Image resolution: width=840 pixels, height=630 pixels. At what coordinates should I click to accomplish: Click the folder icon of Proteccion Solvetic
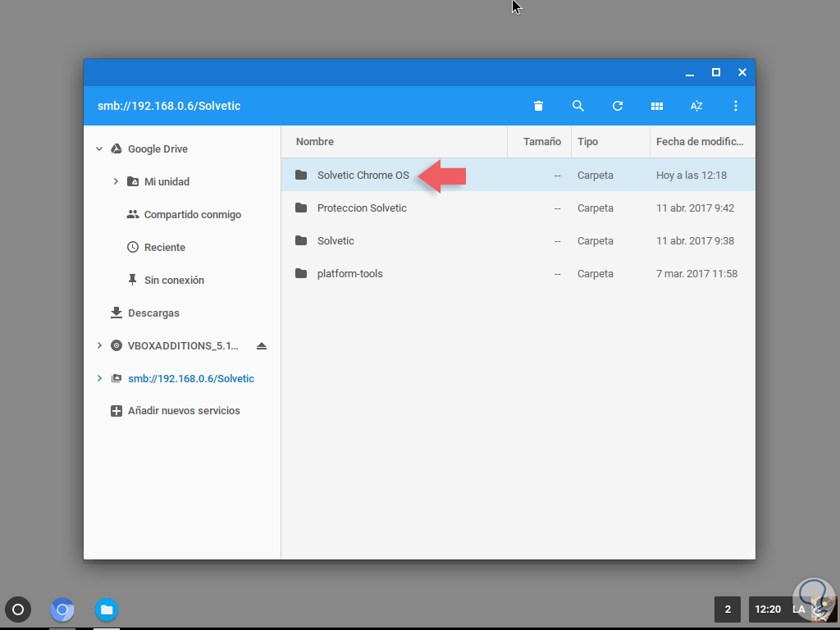click(301, 208)
